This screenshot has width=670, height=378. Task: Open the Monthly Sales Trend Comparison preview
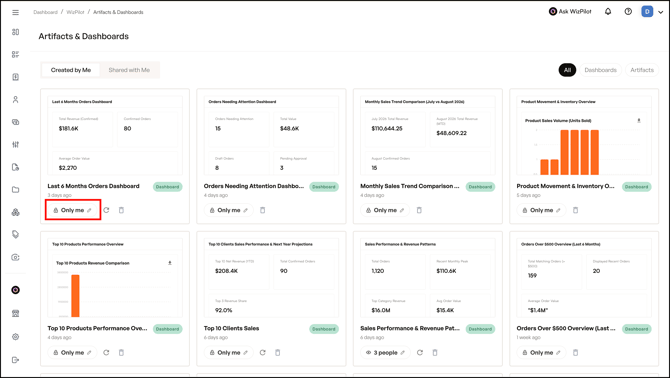428,135
